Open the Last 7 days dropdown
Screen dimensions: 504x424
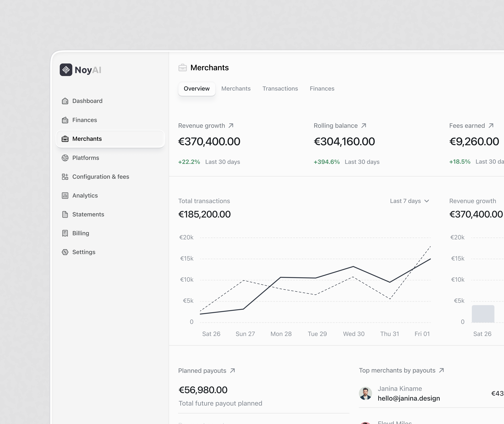pyautogui.click(x=409, y=201)
